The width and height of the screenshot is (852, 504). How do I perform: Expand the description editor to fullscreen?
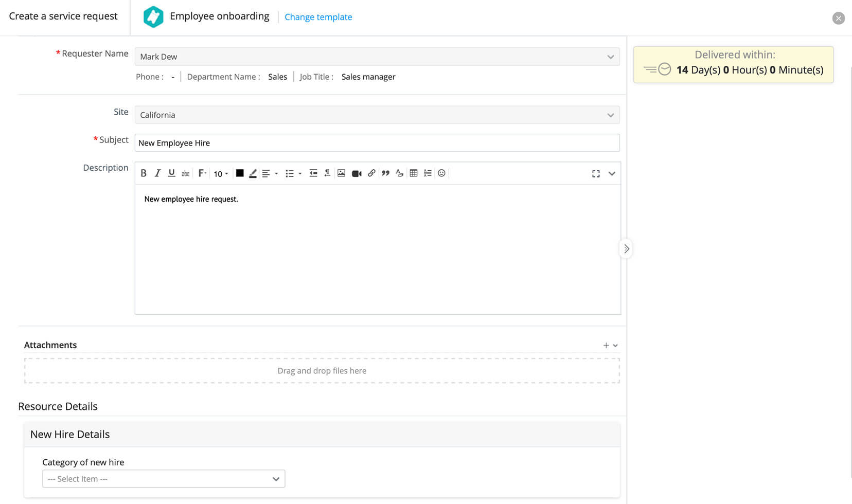pos(596,174)
